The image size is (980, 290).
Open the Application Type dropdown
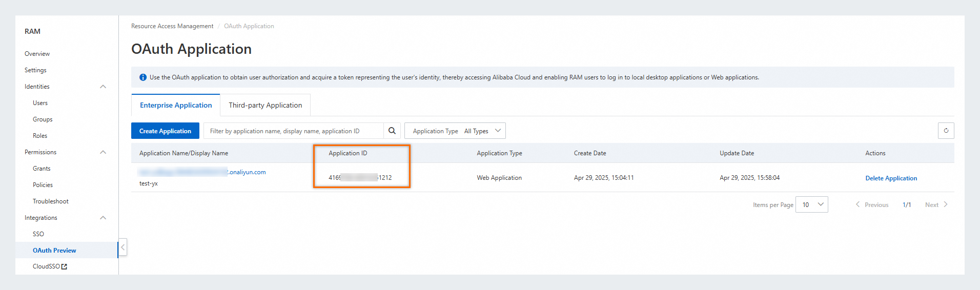(455, 131)
